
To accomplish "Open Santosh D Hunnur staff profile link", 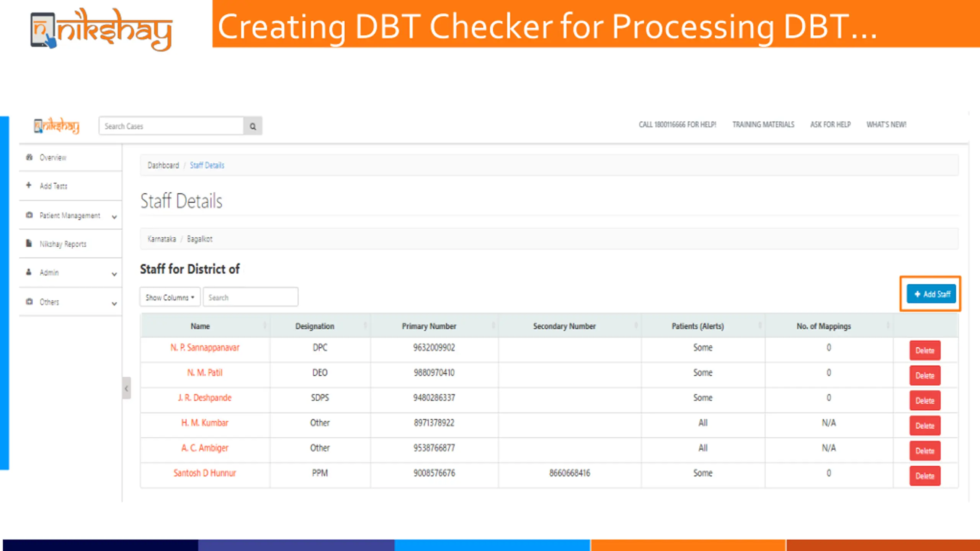I will 205,473.
